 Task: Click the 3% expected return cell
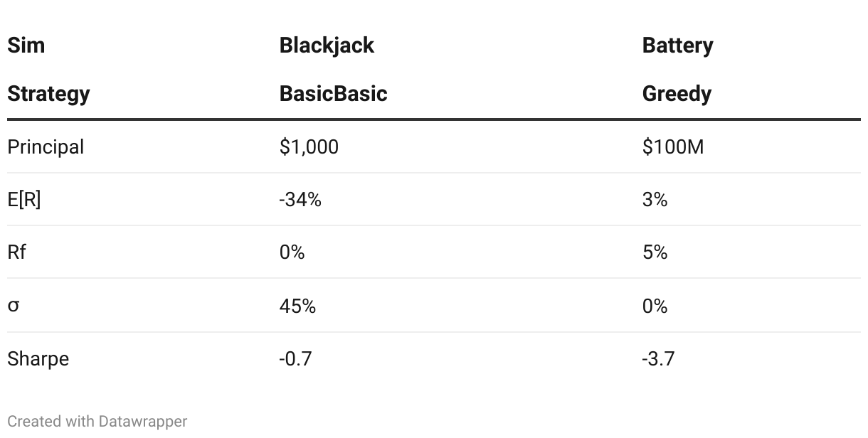[x=655, y=201]
